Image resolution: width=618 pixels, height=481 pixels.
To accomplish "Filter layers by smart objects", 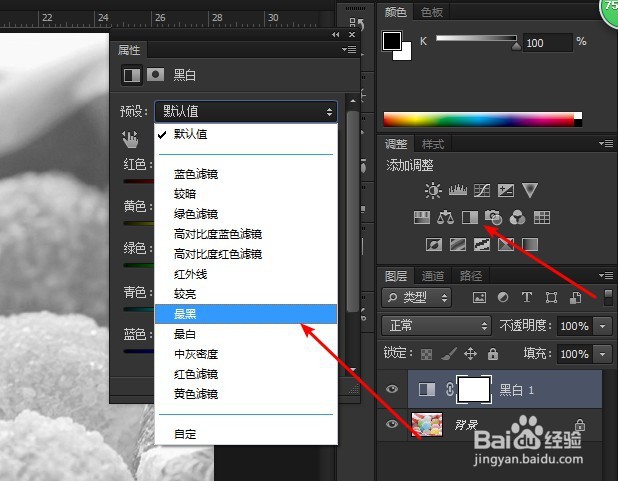I will click(575, 298).
